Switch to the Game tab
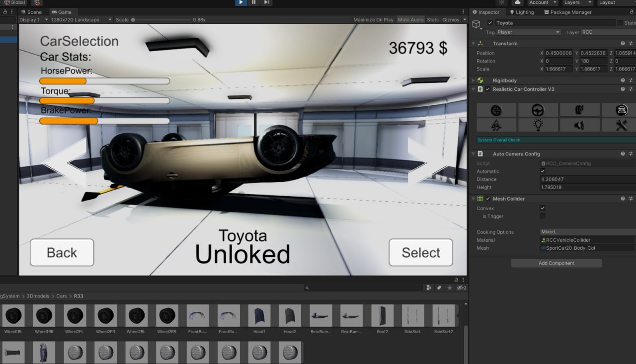 click(x=61, y=12)
